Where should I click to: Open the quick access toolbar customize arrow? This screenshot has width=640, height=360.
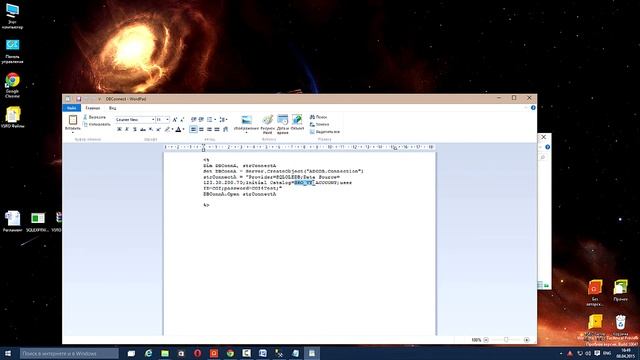click(x=100, y=99)
